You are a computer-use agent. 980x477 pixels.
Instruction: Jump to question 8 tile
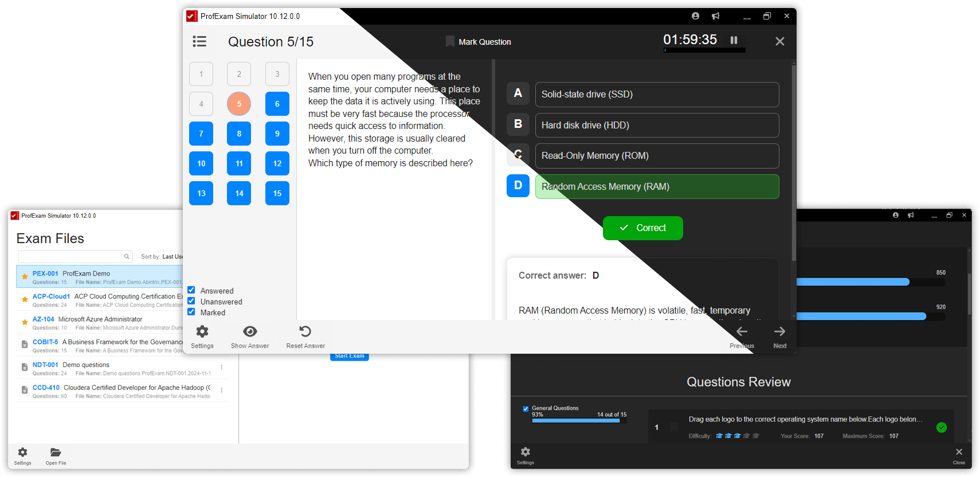click(239, 134)
